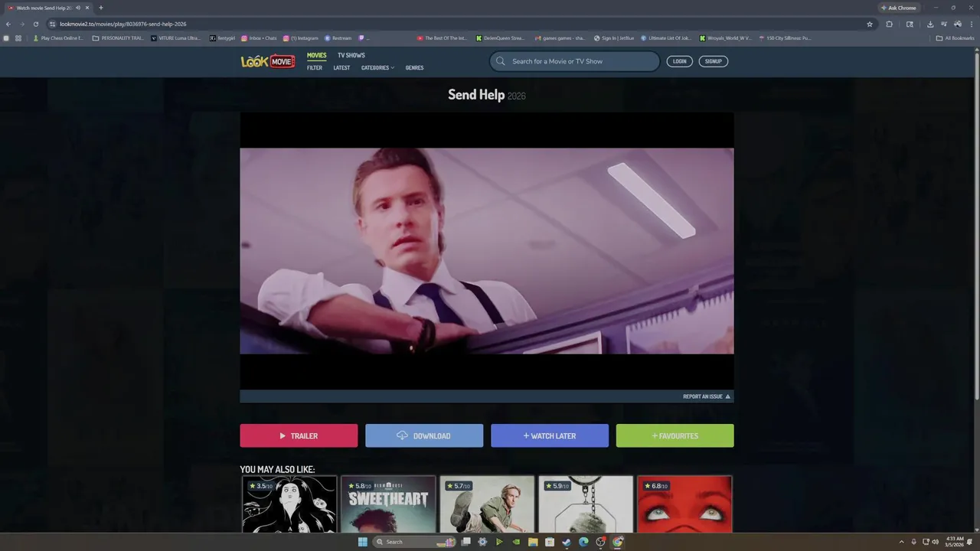This screenshot has width=980, height=551.
Task: Open the Sweetheart recommendation thumbnail
Action: click(x=388, y=504)
